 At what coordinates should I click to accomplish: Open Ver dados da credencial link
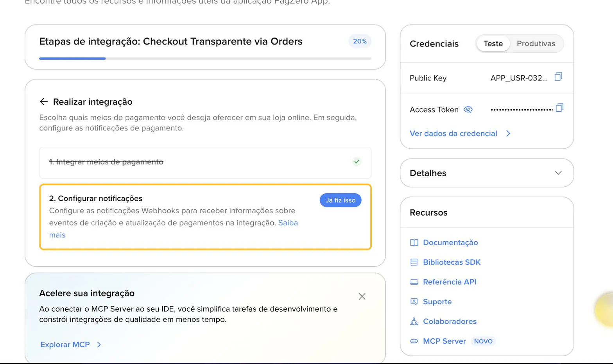453,134
